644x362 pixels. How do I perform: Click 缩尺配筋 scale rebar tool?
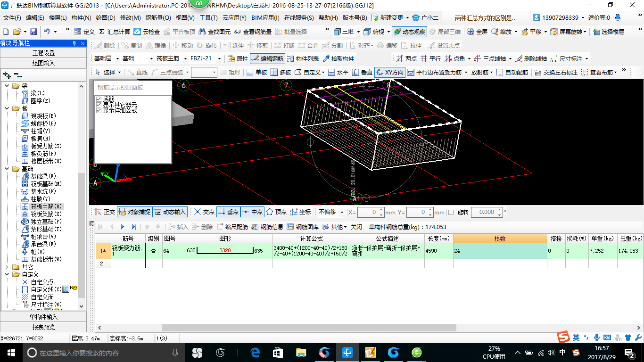[x=232, y=227]
